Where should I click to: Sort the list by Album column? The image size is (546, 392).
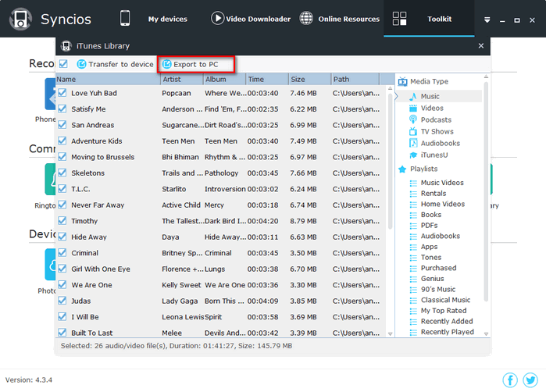[225, 79]
